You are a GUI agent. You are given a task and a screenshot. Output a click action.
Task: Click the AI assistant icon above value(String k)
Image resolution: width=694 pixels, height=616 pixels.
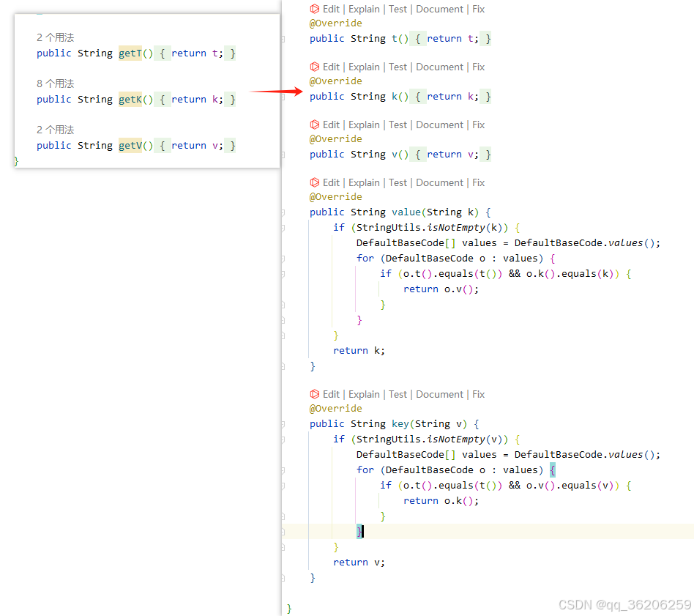pyautogui.click(x=314, y=182)
